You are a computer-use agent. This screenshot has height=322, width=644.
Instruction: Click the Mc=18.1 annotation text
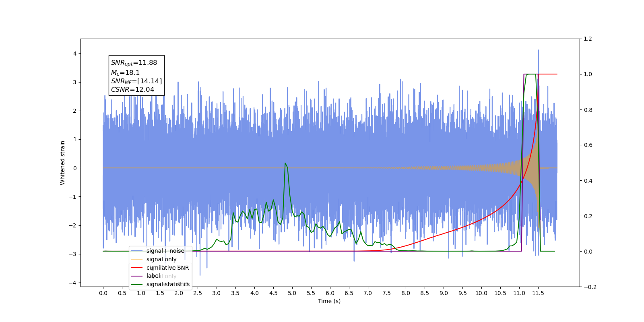pyautogui.click(x=125, y=72)
